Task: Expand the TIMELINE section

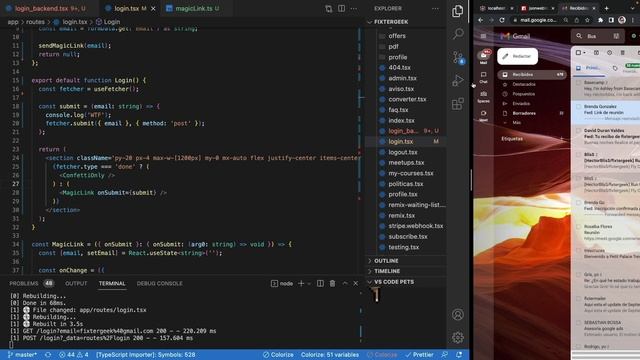Action: coord(370,271)
